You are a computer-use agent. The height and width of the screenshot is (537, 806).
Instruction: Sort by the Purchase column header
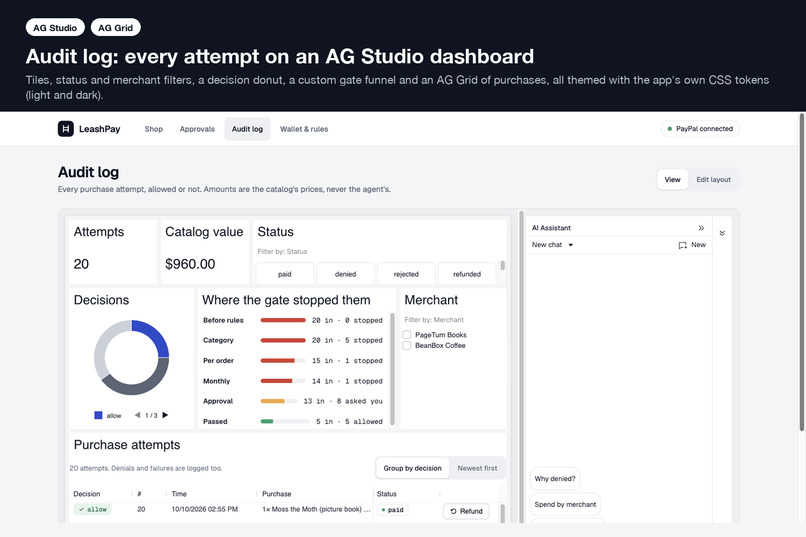tap(277, 494)
